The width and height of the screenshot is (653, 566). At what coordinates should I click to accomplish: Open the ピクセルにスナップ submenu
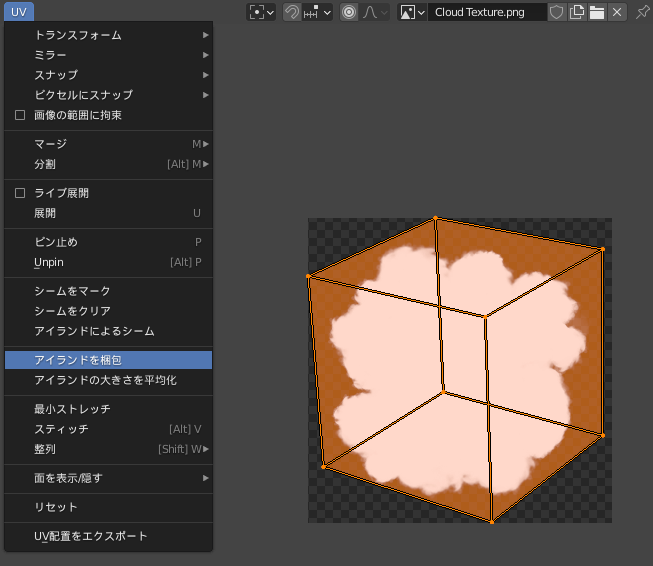(108, 95)
